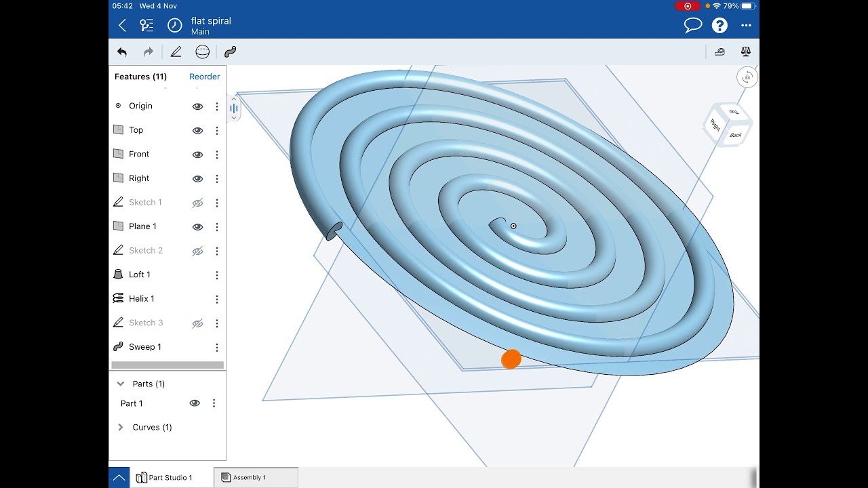Tap the origin point in the 3D view

click(x=513, y=226)
